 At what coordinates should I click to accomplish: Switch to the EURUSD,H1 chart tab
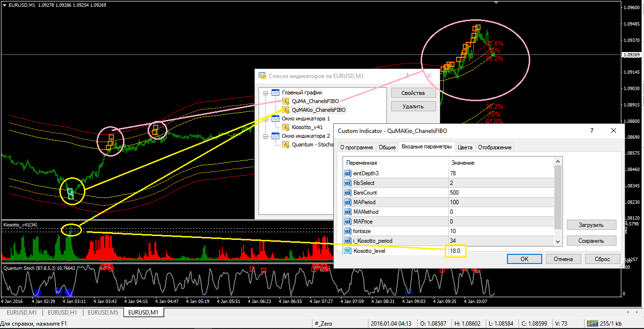pos(62,313)
